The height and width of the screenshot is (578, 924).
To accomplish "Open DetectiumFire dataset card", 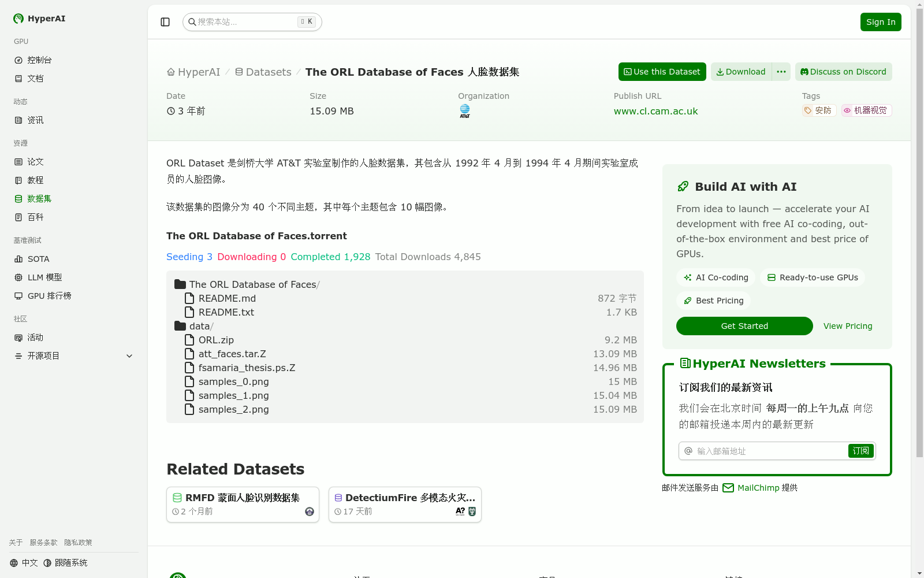I will pos(405,505).
